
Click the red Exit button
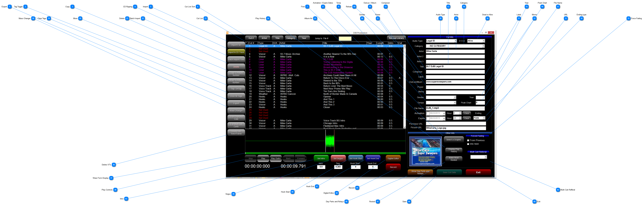(x=478, y=172)
